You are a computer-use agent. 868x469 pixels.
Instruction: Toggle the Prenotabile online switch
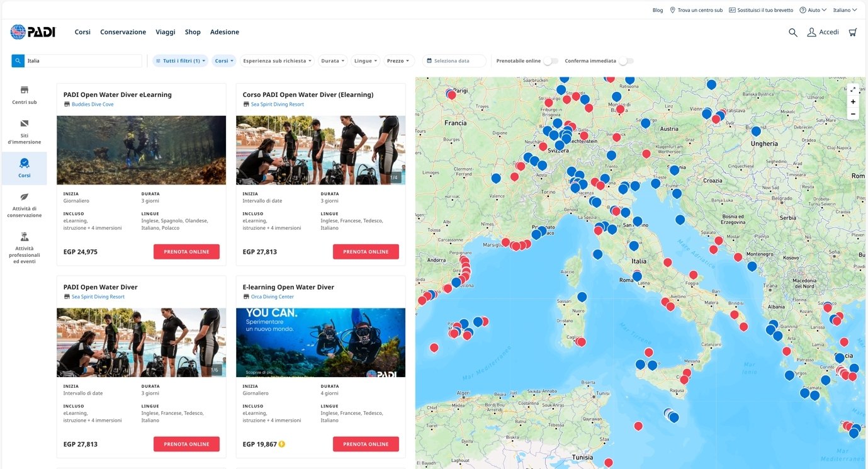pyautogui.click(x=550, y=61)
